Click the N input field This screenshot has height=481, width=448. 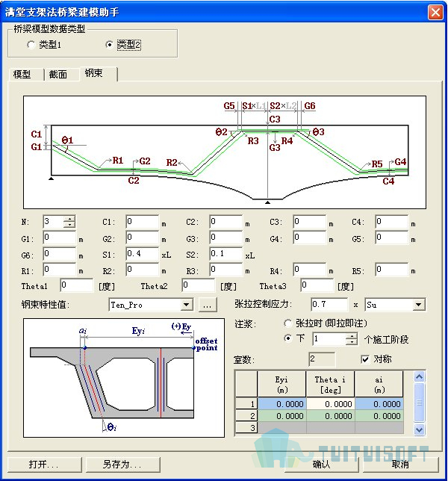[53, 222]
